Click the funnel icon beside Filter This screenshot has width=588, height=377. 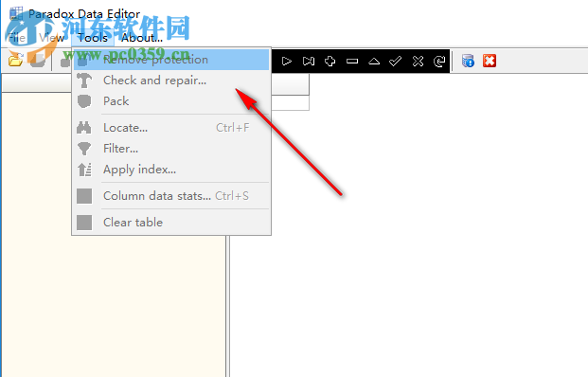[x=84, y=149]
